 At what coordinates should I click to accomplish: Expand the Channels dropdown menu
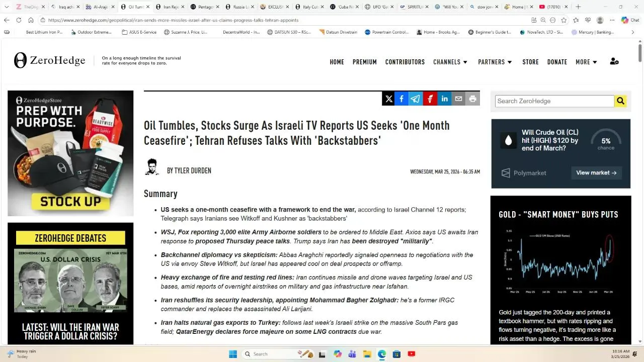[450, 62]
